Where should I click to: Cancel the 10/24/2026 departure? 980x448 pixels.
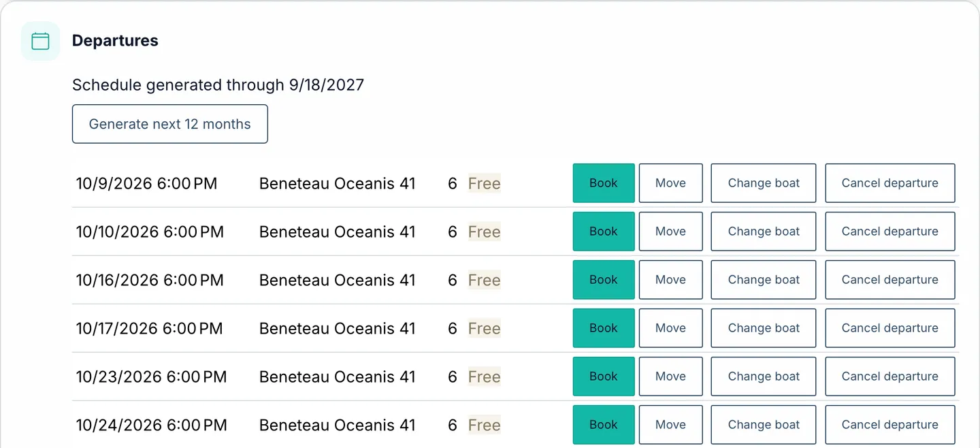click(x=890, y=425)
